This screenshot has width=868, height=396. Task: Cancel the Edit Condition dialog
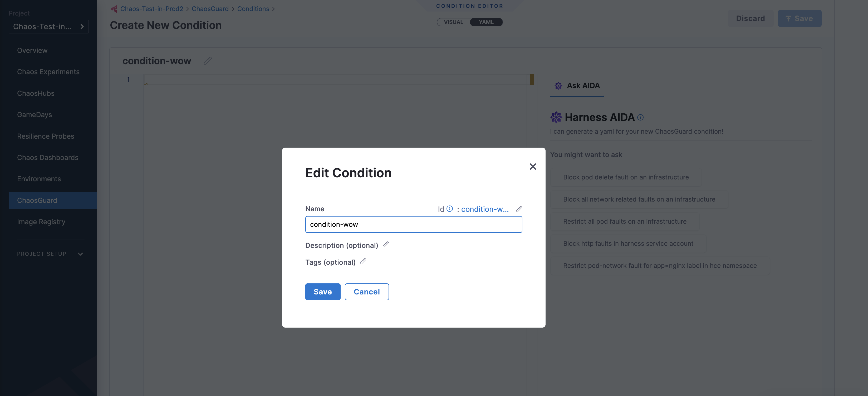(367, 292)
